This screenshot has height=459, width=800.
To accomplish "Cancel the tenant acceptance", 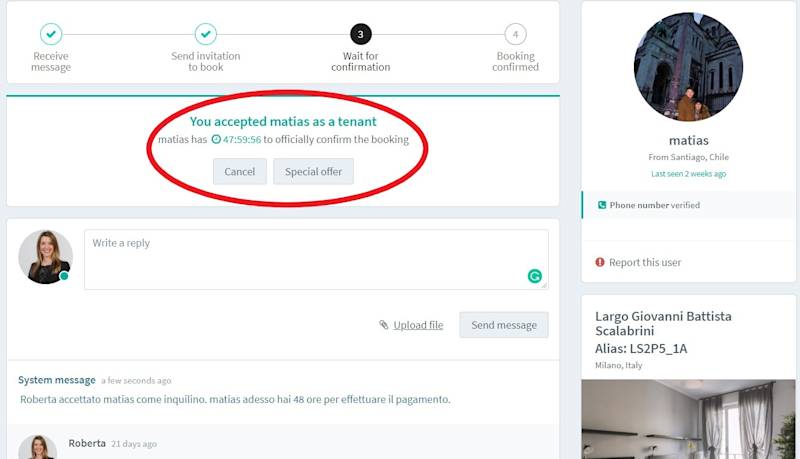I will (240, 171).
